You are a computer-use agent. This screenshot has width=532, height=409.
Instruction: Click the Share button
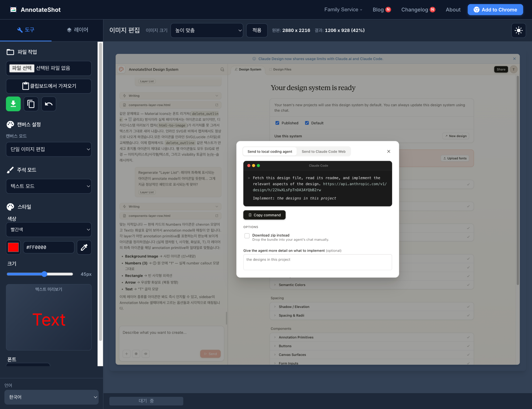[501, 69]
